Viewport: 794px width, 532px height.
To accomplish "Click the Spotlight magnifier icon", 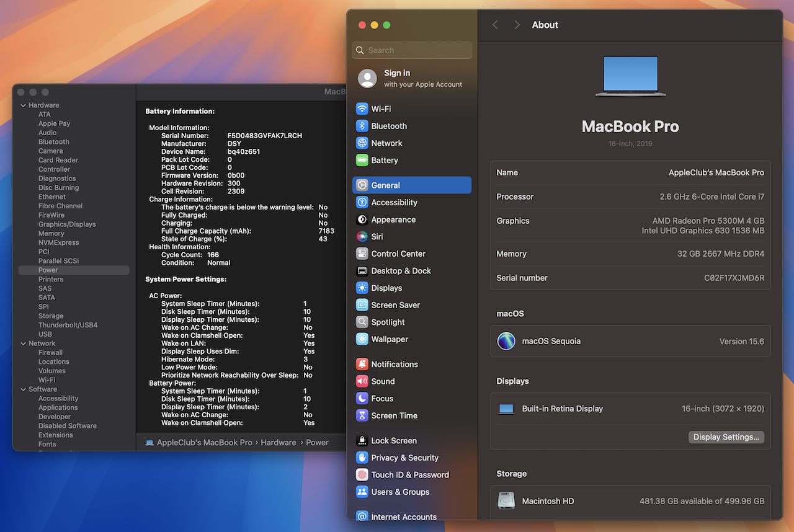I will pyautogui.click(x=362, y=322).
